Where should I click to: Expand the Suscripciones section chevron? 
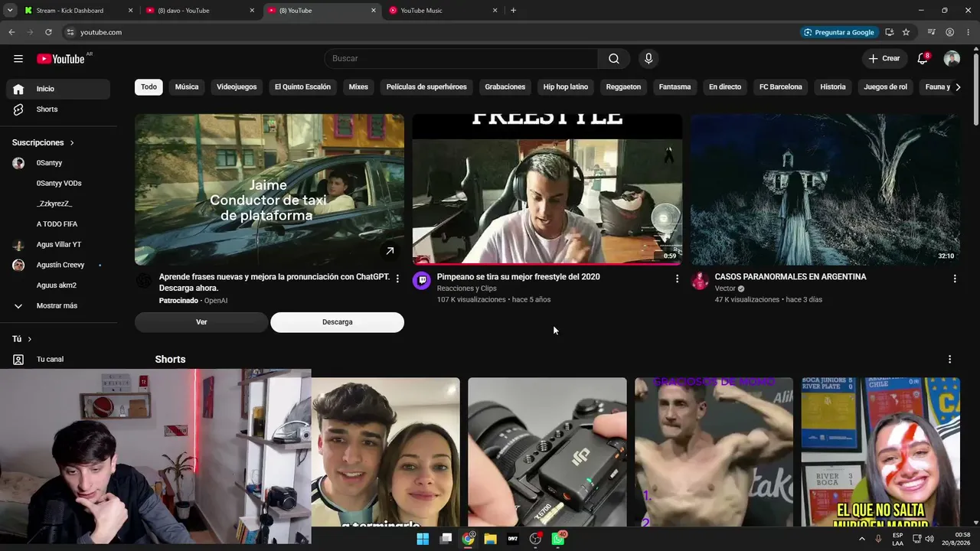pyautogui.click(x=73, y=143)
